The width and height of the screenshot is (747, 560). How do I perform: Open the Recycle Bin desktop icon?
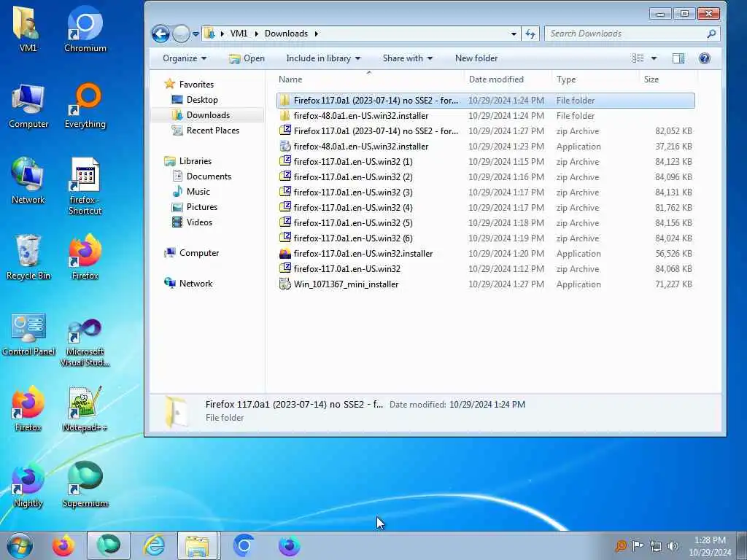coord(28,257)
